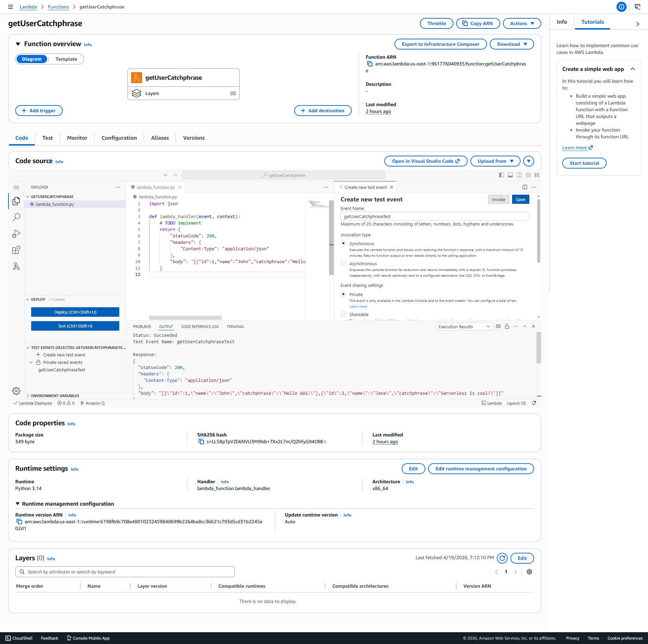Viewport: 648px width, 644px height.
Task: Open the Aliases tab
Action: click(x=160, y=138)
